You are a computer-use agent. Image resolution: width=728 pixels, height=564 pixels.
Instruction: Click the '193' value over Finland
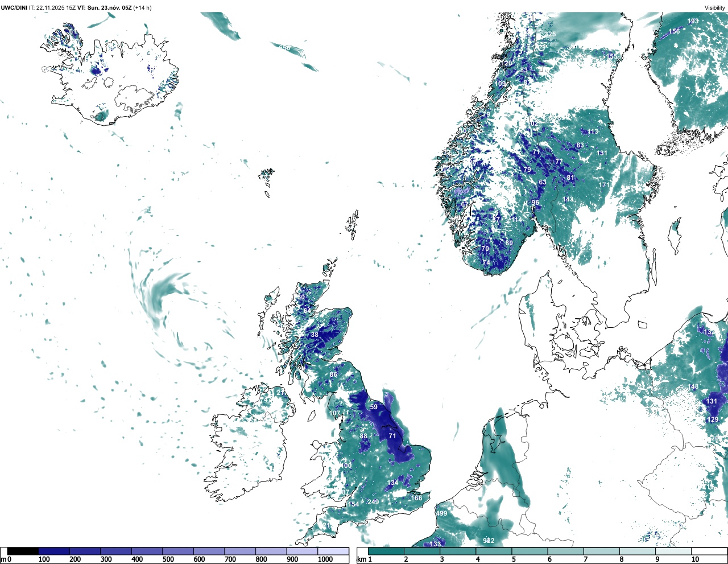click(693, 22)
